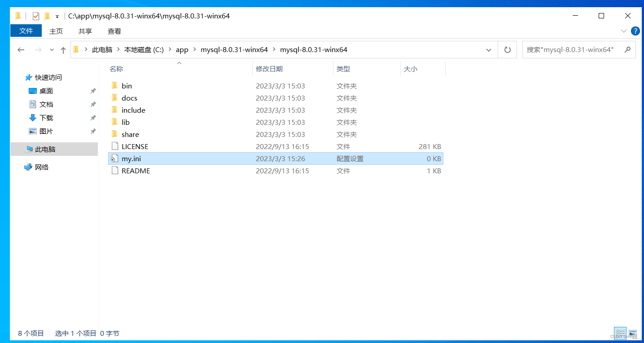The height and width of the screenshot is (343, 644).
Task: Refresh the current folder view
Action: (508, 50)
